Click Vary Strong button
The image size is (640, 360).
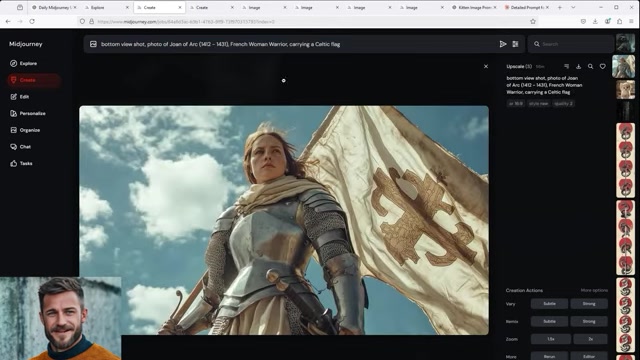click(x=589, y=304)
